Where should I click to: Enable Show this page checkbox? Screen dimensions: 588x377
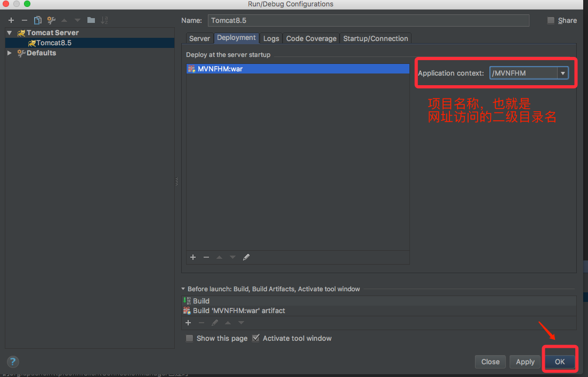click(190, 339)
